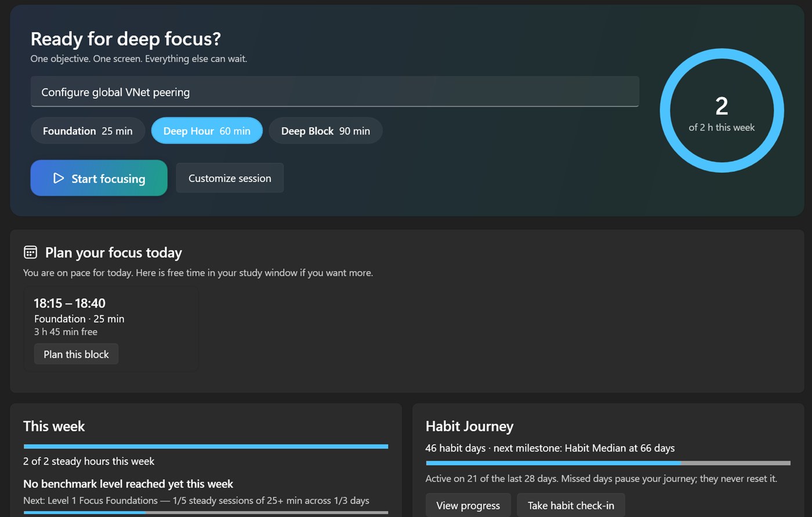Open View progress in Habit Journey
The image size is (812, 517).
[468, 505]
